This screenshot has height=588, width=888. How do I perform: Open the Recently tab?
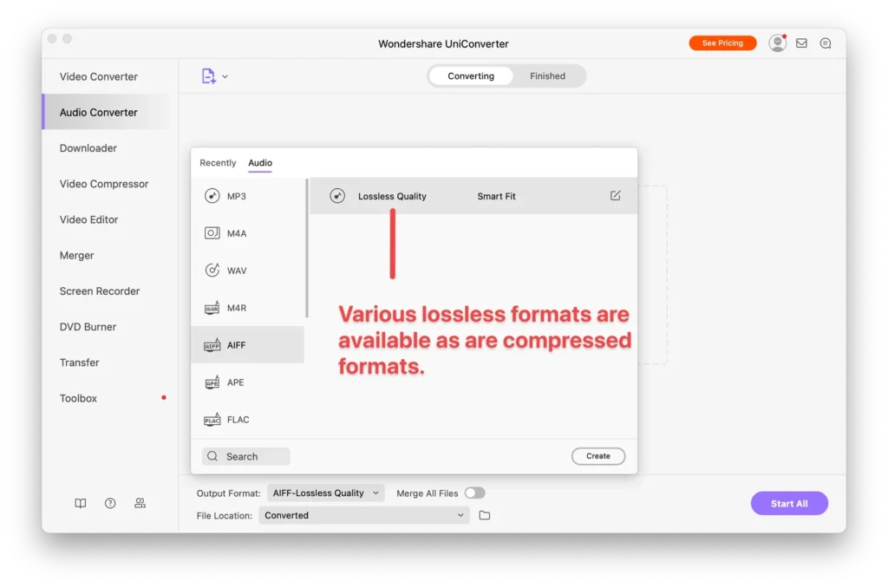coord(218,162)
